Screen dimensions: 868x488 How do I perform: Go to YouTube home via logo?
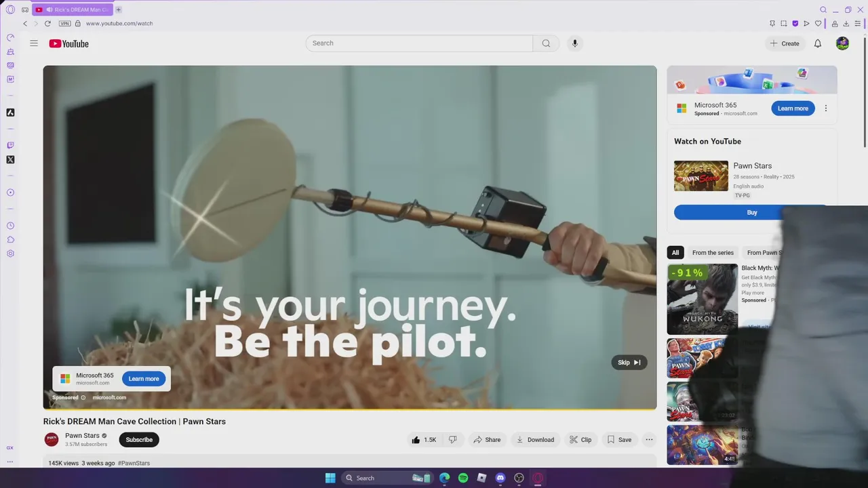(68, 43)
